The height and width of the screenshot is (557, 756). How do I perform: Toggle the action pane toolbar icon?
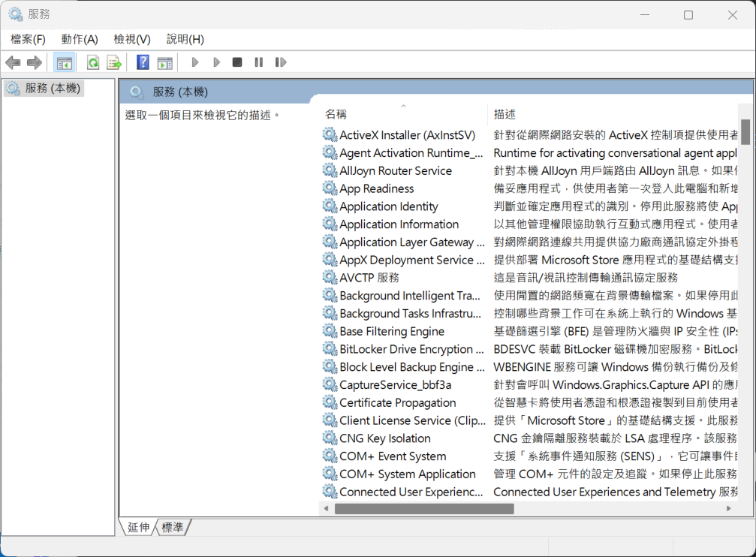[x=164, y=63]
